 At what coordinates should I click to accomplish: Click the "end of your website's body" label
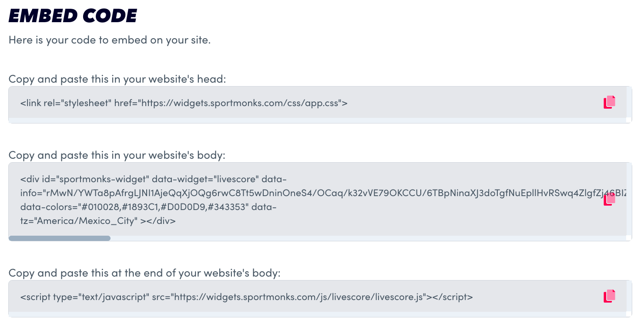(144, 273)
